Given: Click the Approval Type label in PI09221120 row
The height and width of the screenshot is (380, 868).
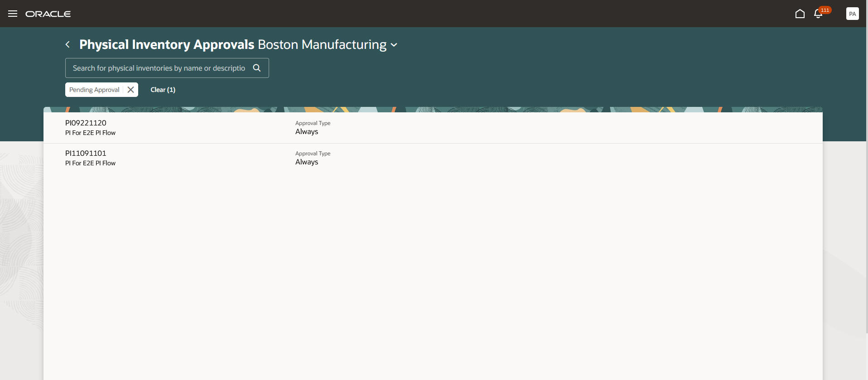Looking at the screenshot, I should 313,123.
